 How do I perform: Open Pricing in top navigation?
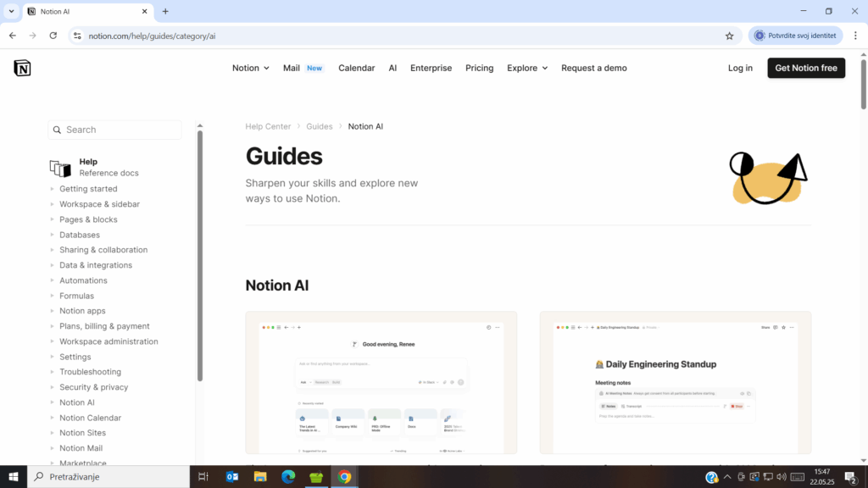(480, 68)
